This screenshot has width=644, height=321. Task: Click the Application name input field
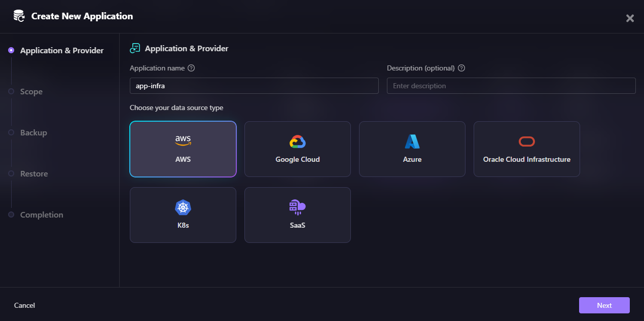coord(254,86)
